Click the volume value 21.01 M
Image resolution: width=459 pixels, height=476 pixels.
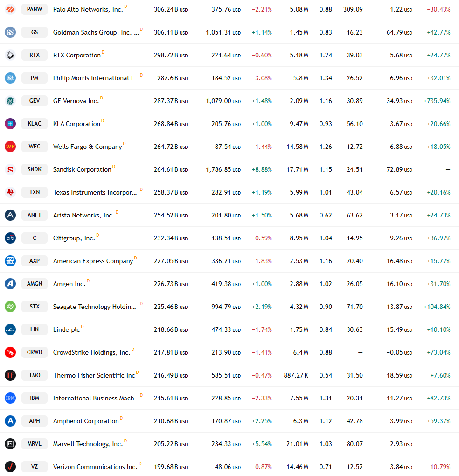coord(297,444)
